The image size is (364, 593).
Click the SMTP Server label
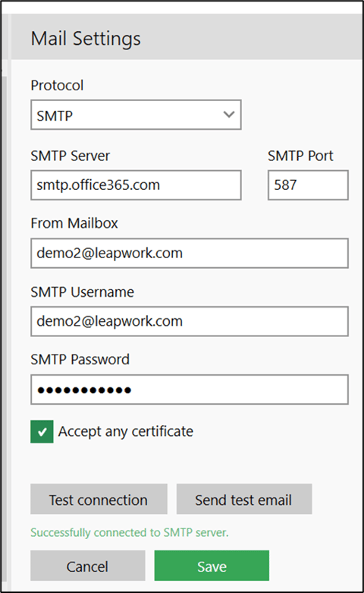[71, 156]
